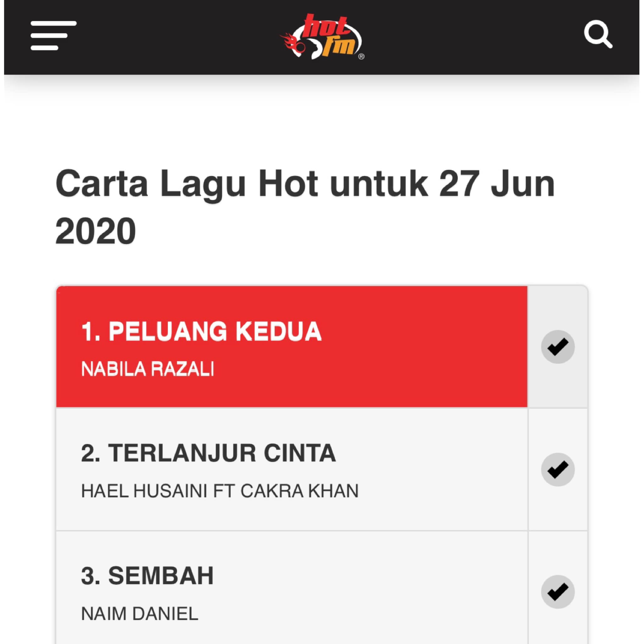
Task: Select the song title 3. SEMBAH
Action: [147, 576]
